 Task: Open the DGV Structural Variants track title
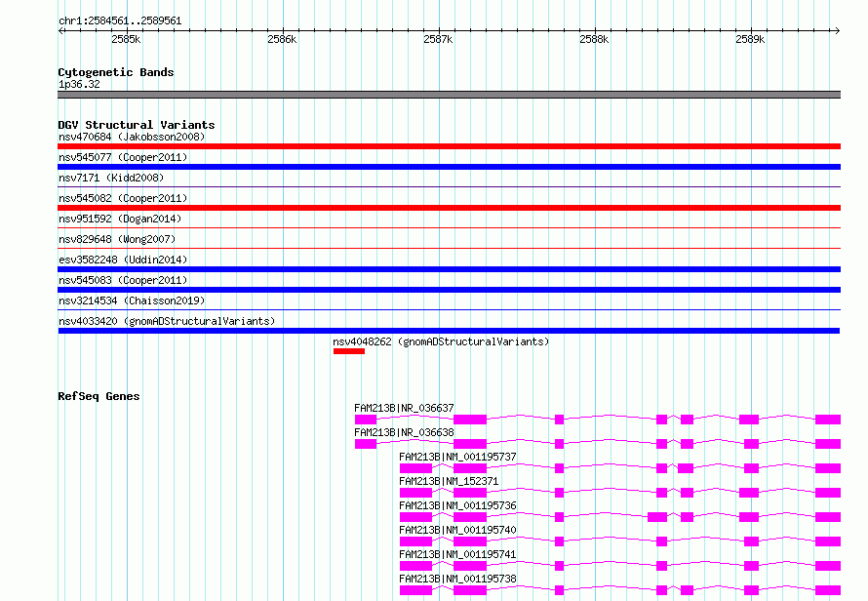click(x=137, y=125)
